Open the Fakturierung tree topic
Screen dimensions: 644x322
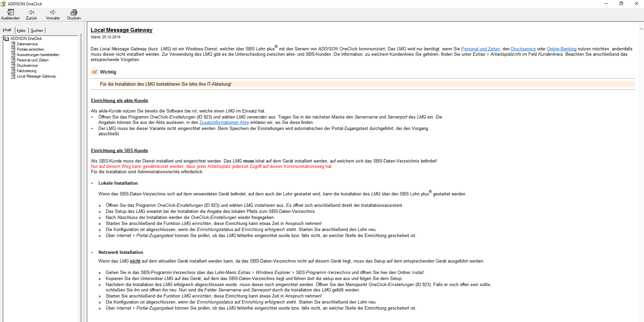[x=27, y=71]
